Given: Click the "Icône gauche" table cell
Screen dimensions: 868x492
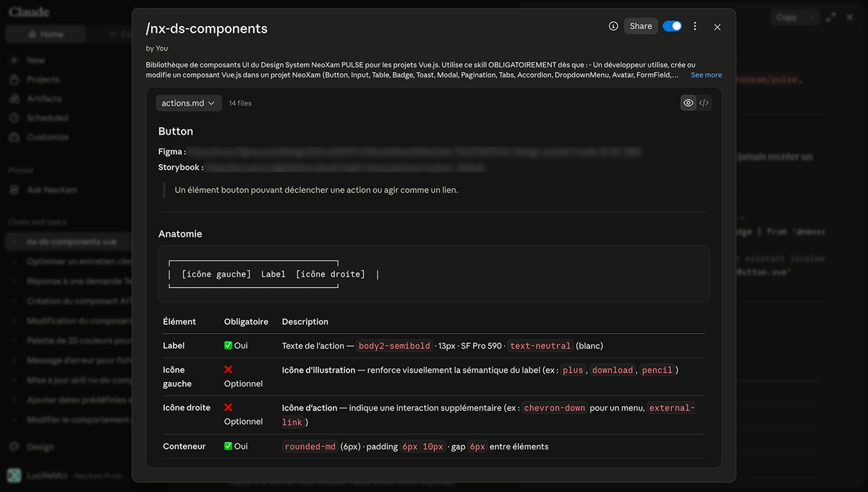Looking at the screenshot, I should point(177,376).
